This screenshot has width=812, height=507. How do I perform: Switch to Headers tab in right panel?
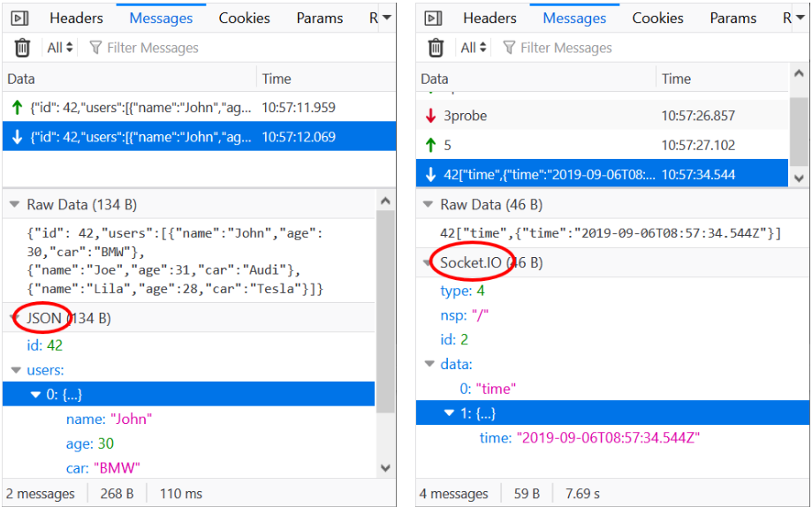(x=489, y=19)
